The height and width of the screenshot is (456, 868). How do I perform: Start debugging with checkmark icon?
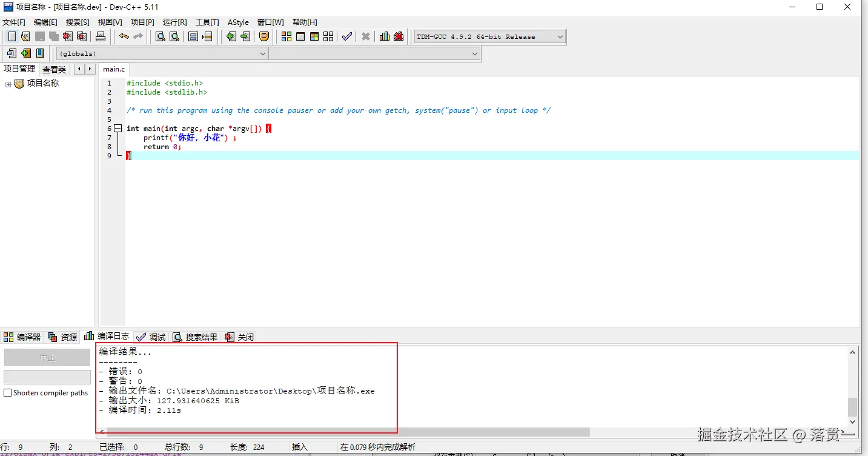[346, 36]
